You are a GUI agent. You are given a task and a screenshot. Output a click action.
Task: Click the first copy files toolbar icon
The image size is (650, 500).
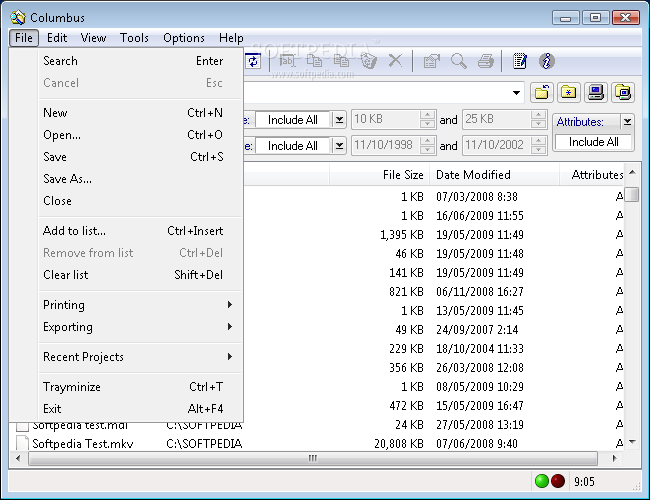[x=314, y=61]
